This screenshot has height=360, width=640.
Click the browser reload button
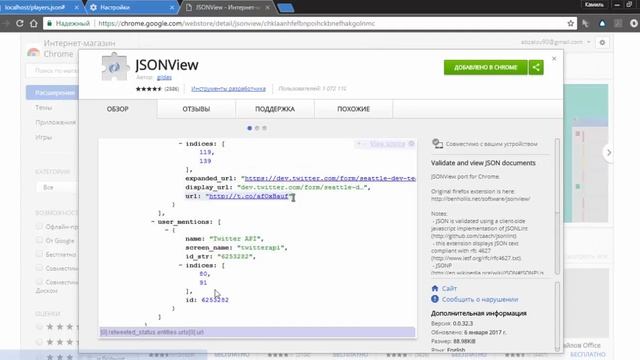click(x=20, y=23)
